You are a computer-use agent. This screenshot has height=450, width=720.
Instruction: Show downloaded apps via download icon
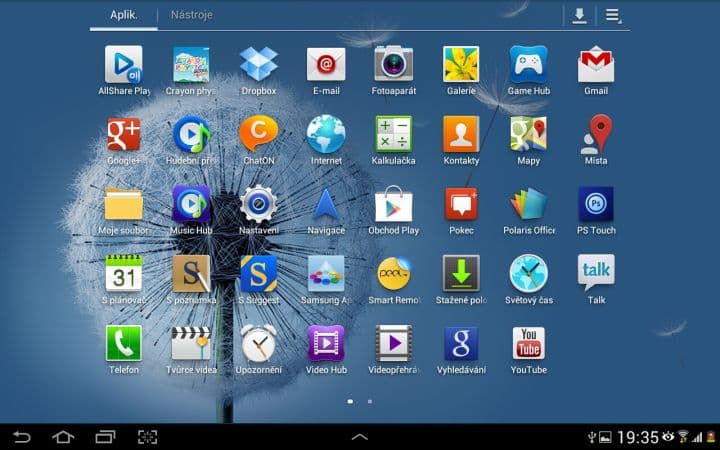click(579, 16)
